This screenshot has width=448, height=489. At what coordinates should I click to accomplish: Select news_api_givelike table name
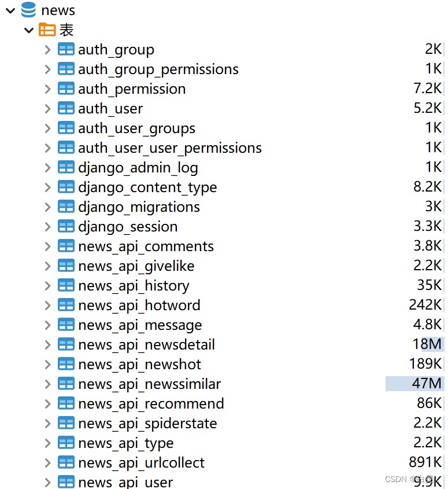click(x=136, y=266)
